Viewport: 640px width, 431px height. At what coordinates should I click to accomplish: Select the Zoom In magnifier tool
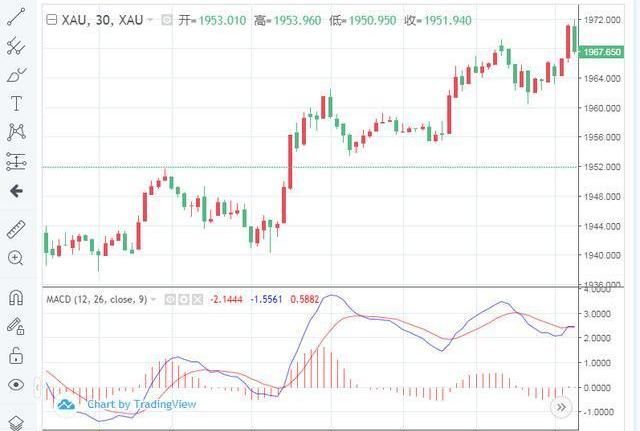pyautogui.click(x=16, y=258)
